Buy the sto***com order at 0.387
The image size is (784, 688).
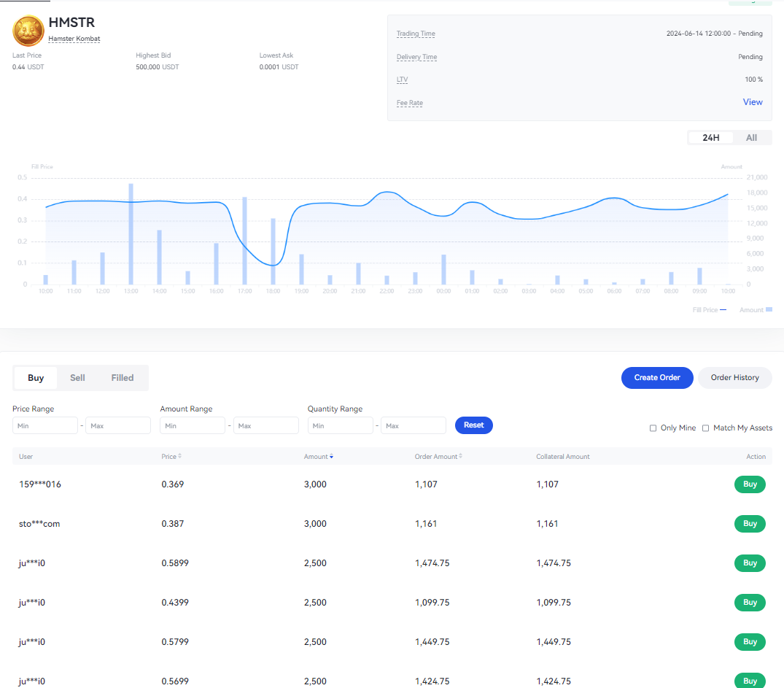pyautogui.click(x=750, y=524)
